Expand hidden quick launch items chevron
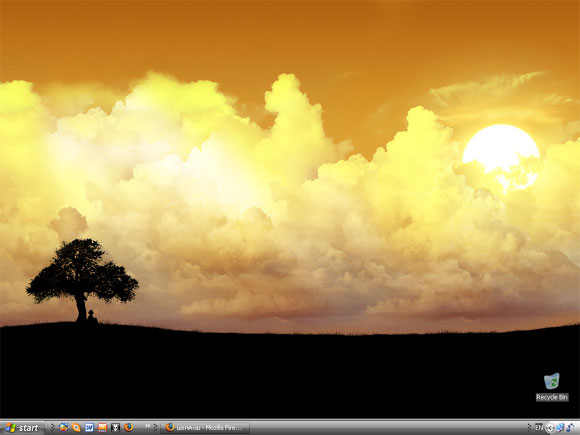This screenshot has height=435, width=580. pos(148,426)
